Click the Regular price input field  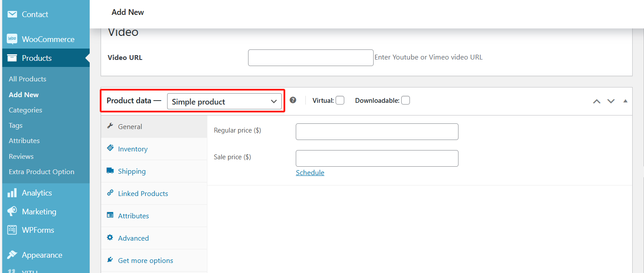(377, 132)
